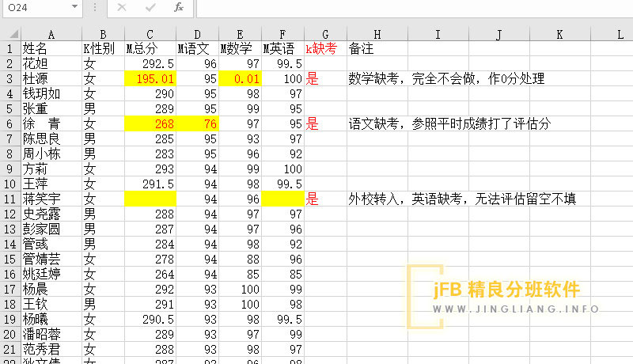This screenshot has width=633, height=364.
Task: Click the name cell 钱玥如
Action: 51,94
